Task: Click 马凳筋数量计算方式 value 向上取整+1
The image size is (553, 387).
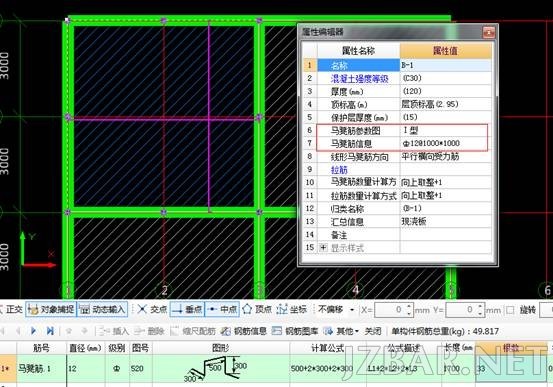Action: click(x=446, y=182)
